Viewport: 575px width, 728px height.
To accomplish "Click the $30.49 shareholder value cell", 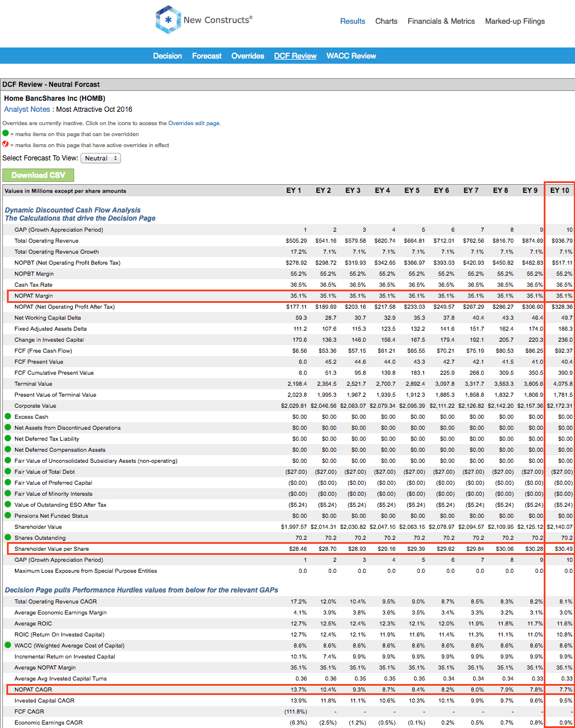I will click(563, 549).
